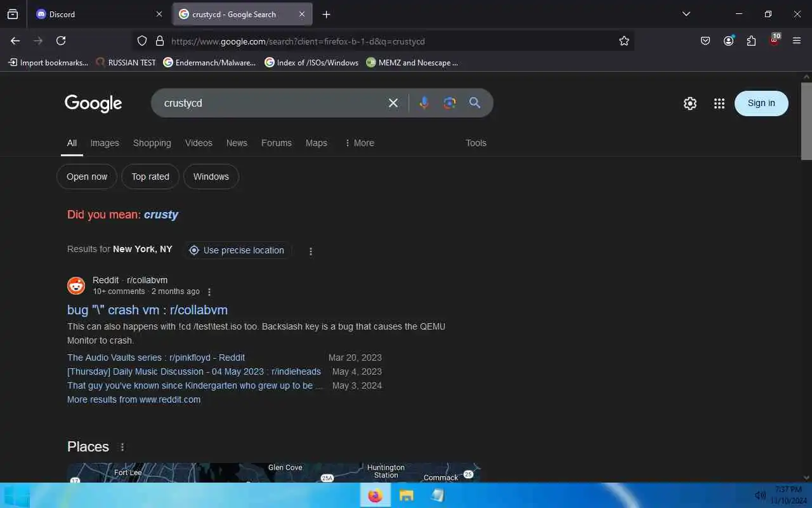Open Thursday Daily Music Discussion sublink
Viewport: 812px width, 508px height.
[x=194, y=371]
